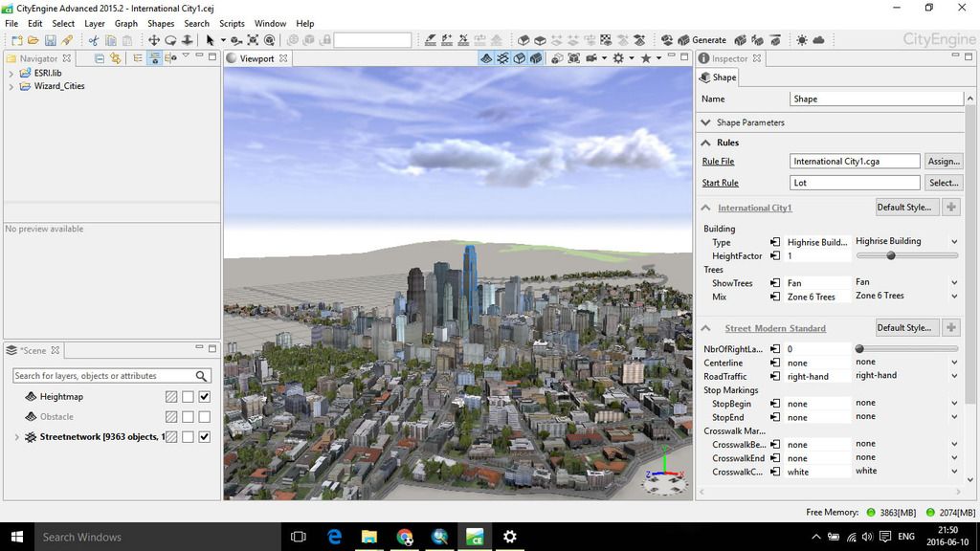Viewport: 980px width, 551px height.
Task: Click Link with Editor icon in Navigator
Action: 115,58
